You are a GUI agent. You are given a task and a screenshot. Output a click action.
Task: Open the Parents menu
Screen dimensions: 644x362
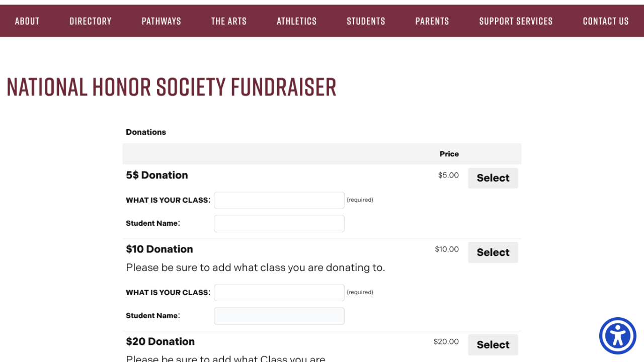click(x=432, y=21)
